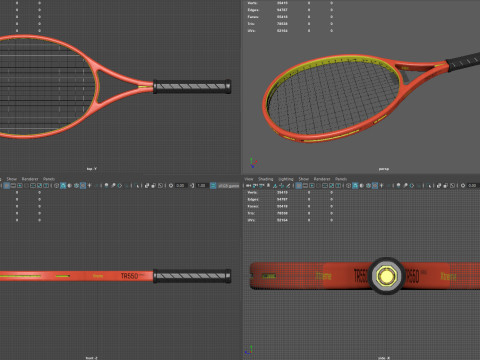The image size is (480, 360).
Task: Toggle X-ray joints in side view toolbar
Action: pos(452,185)
